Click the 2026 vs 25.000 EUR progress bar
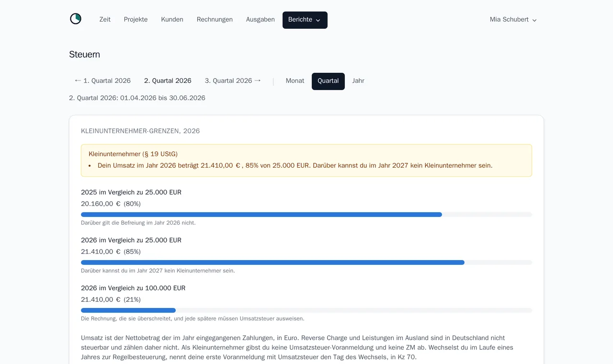 (306, 262)
